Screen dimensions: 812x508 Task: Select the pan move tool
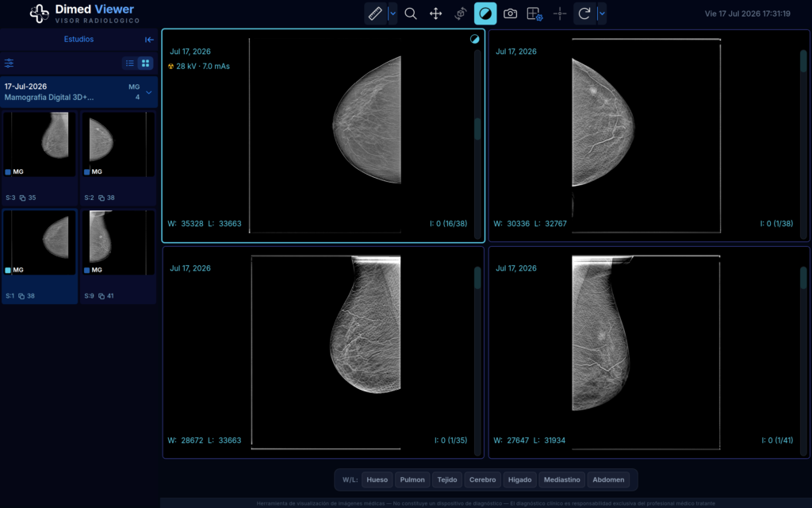coord(435,13)
